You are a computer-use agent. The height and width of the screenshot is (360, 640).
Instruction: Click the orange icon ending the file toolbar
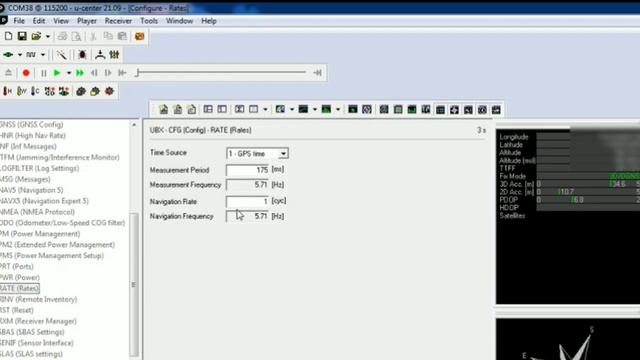(140, 36)
